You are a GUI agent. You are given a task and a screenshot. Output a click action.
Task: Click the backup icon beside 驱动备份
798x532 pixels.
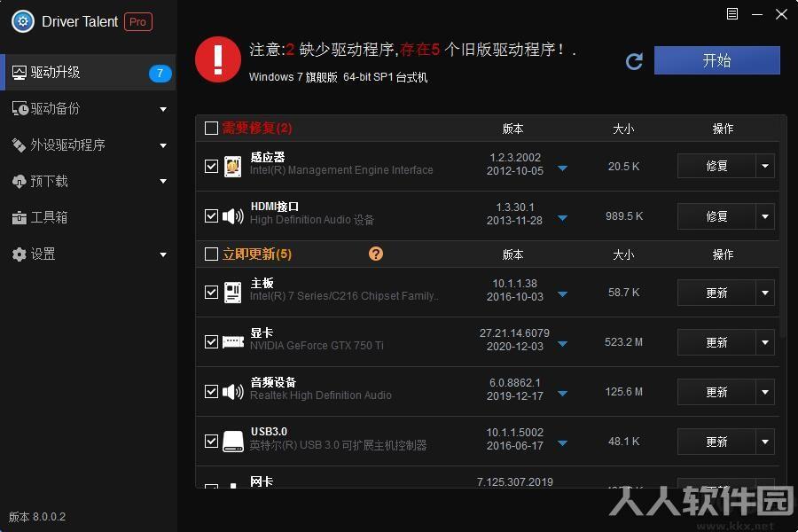pyautogui.click(x=20, y=108)
